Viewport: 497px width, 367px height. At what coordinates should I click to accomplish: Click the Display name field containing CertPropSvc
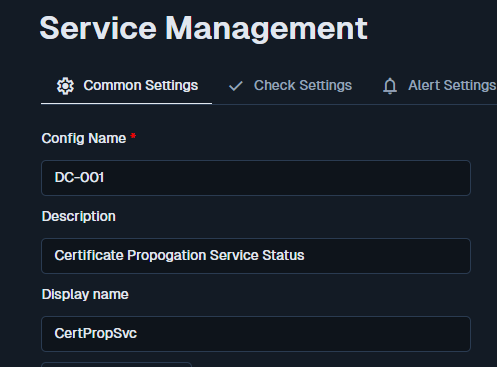[256, 334]
